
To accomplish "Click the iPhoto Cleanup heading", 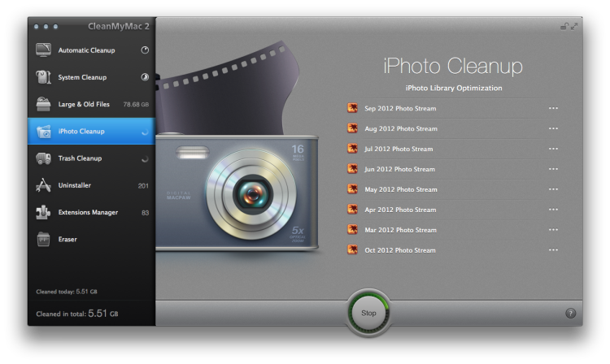I will click(453, 66).
